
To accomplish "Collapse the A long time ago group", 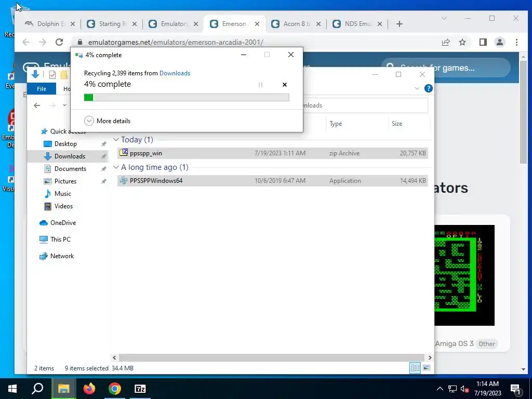I will [x=116, y=167].
